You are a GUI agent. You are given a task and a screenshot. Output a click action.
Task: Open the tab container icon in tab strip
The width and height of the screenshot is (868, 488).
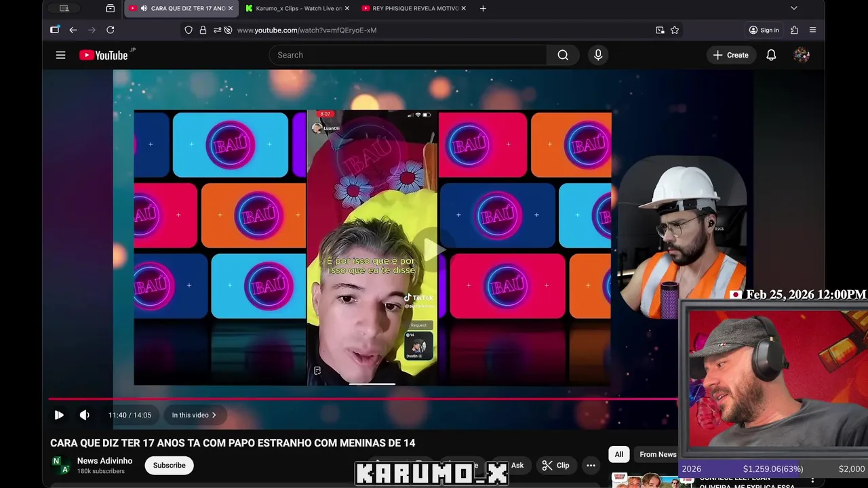pos(111,8)
